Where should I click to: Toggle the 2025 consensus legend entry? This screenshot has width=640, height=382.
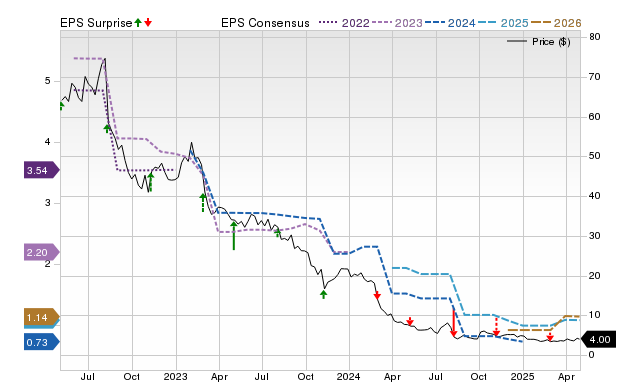(x=503, y=23)
